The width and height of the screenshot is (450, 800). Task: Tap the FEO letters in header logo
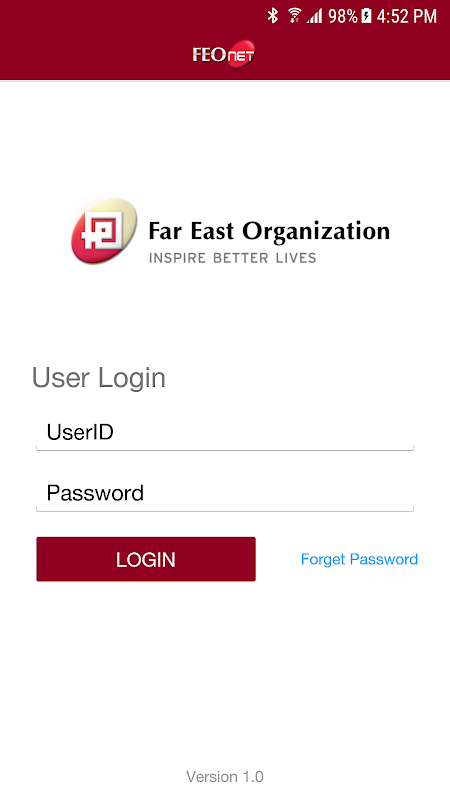click(x=210, y=55)
